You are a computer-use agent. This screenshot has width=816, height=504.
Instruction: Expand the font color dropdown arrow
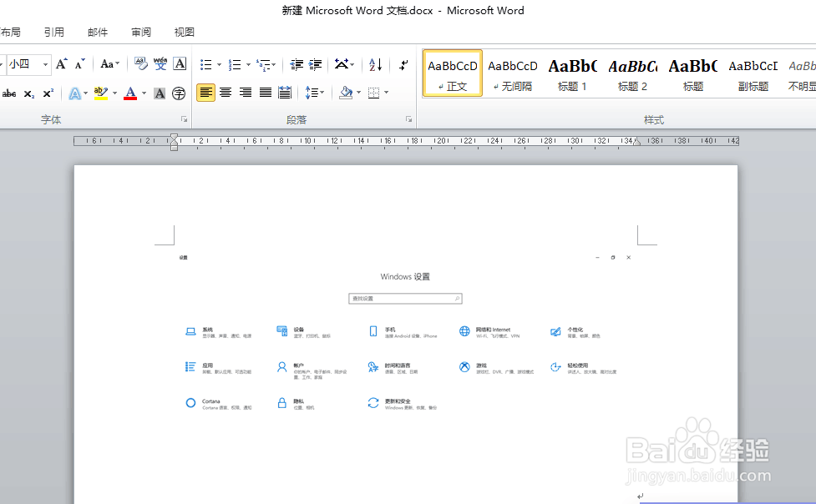coord(144,93)
